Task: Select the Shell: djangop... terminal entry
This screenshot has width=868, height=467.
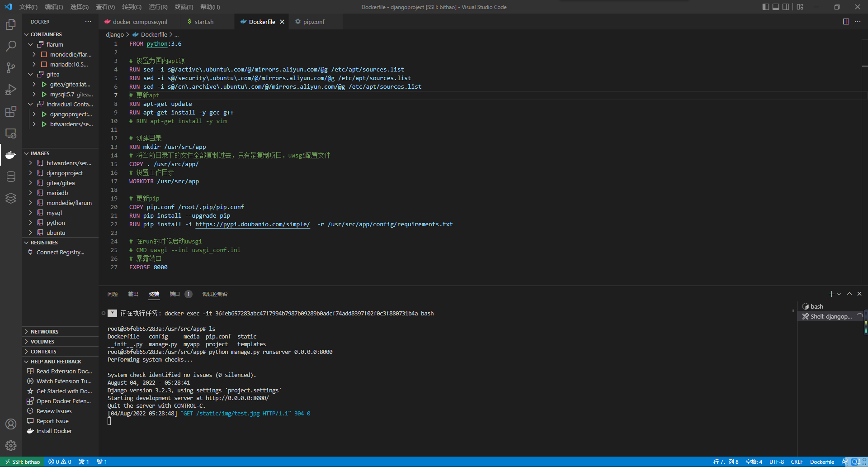Action: click(831, 316)
